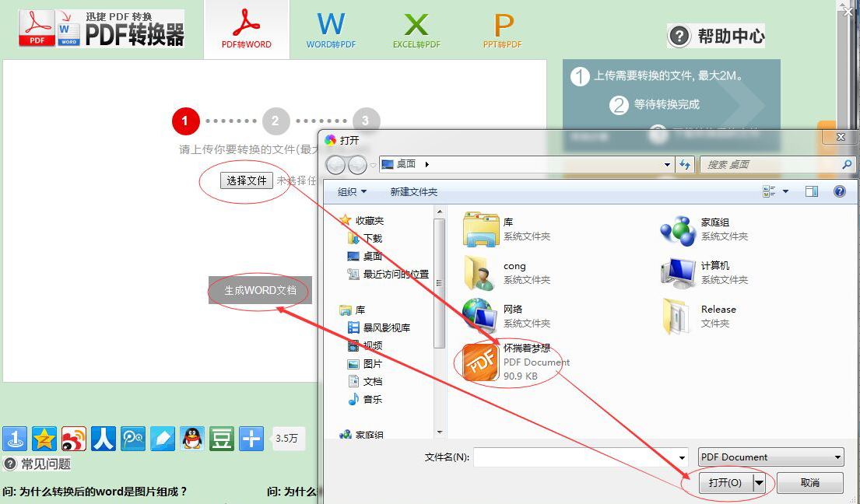Select the cong system folder

[x=507, y=273]
